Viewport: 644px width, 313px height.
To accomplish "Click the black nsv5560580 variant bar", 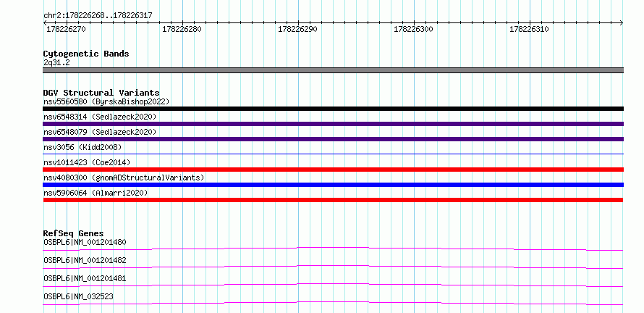I will 333,109.
